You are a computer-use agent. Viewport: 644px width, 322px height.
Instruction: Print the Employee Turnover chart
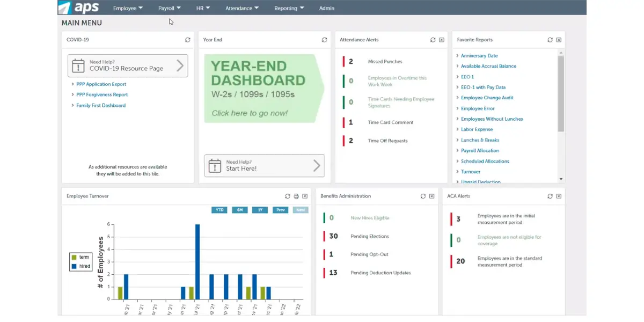(296, 196)
